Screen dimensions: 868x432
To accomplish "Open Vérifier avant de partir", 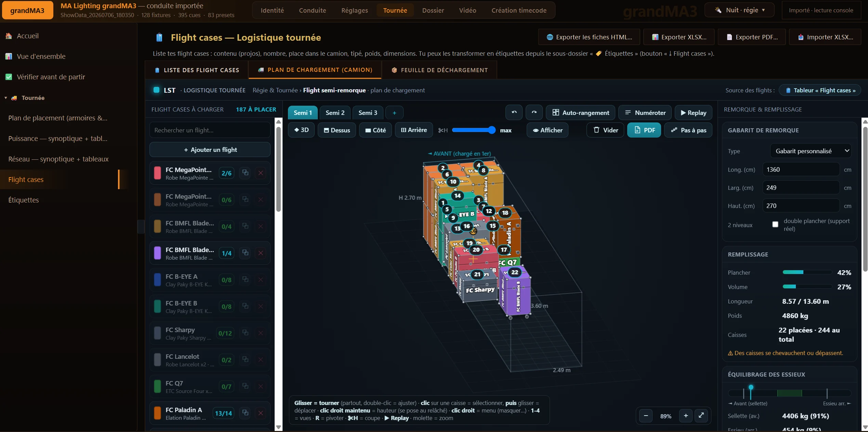I will click(51, 77).
